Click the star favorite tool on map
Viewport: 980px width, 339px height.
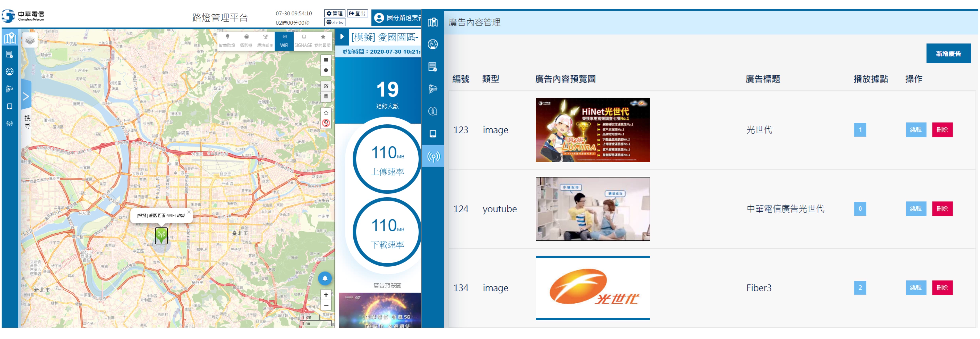(326, 113)
